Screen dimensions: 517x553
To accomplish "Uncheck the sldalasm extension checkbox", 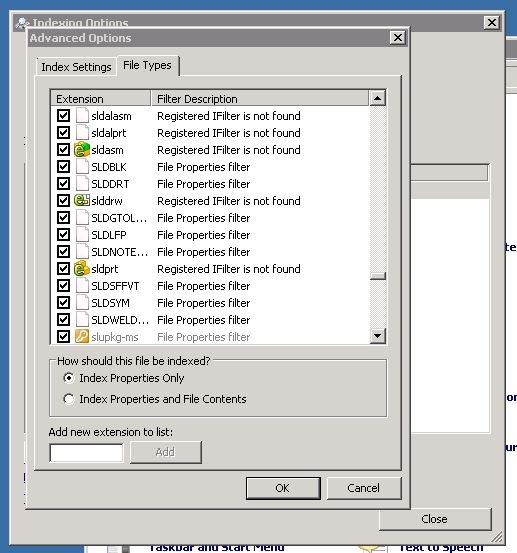I will pyautogui.click(x=63, y=116).
